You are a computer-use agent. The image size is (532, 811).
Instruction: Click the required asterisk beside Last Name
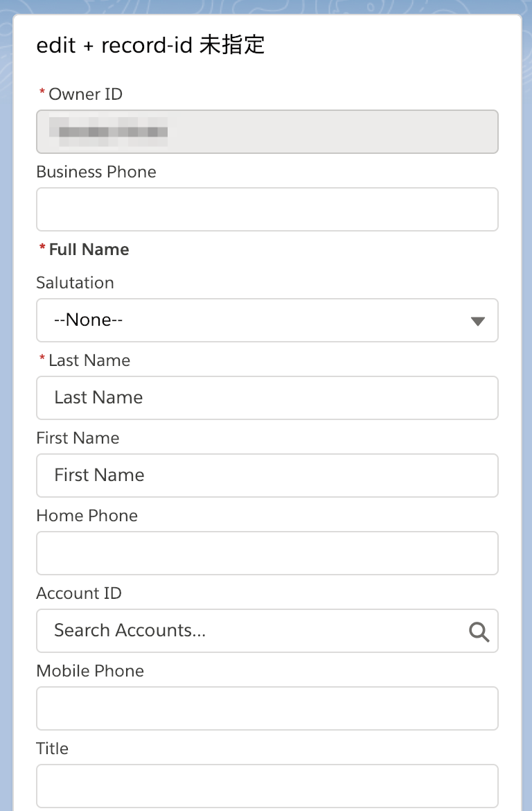click(x=41, y=359)
